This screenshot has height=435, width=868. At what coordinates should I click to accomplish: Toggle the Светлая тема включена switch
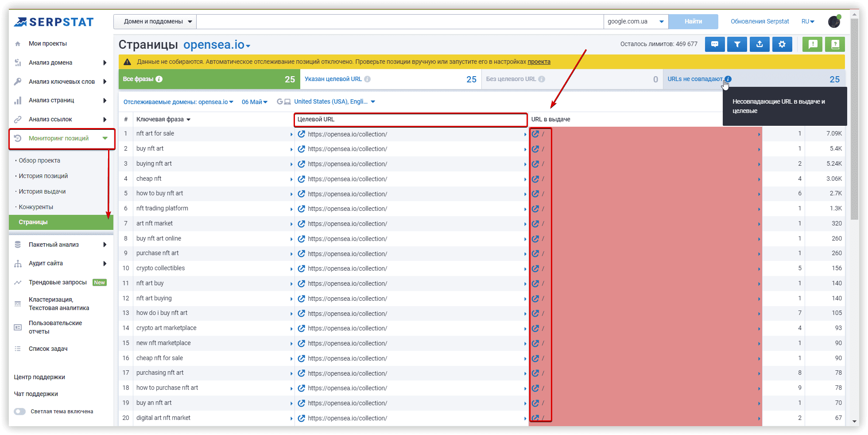(x=19, y=412)
